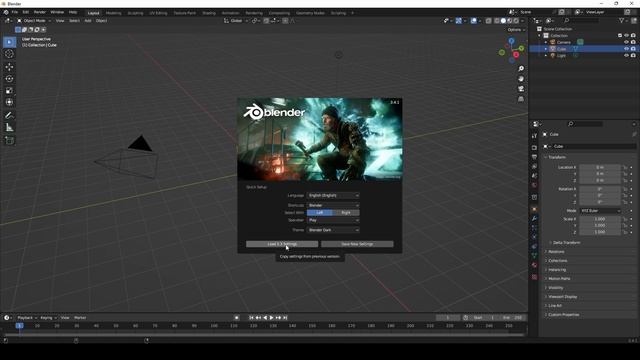Open the Edit menu
Screen dimensions: 640x360
point(26,12)
